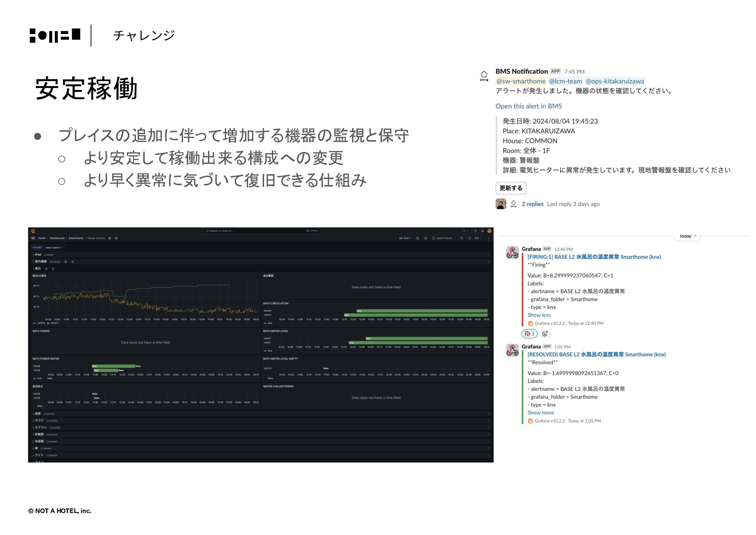Click trash icon on 室内環境 row

point(72,261)
